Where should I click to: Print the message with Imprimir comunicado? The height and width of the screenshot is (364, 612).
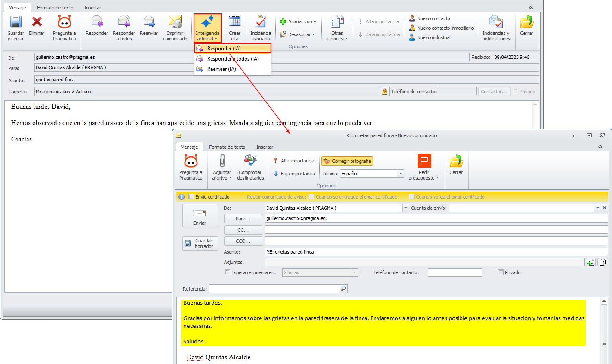pyautogui.click(x=175, y=28)
